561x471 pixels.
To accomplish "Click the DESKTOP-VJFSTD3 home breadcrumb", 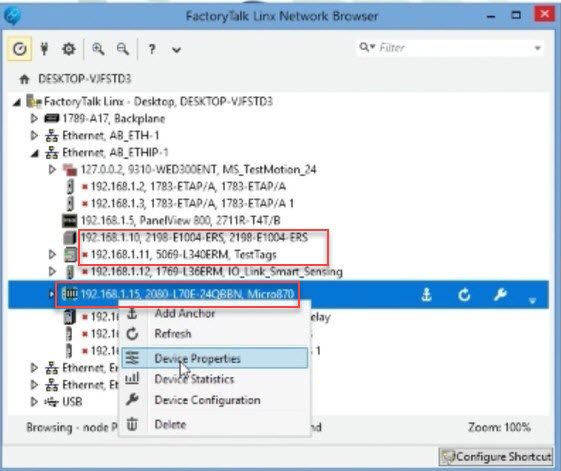I will [x=84, y=79].
